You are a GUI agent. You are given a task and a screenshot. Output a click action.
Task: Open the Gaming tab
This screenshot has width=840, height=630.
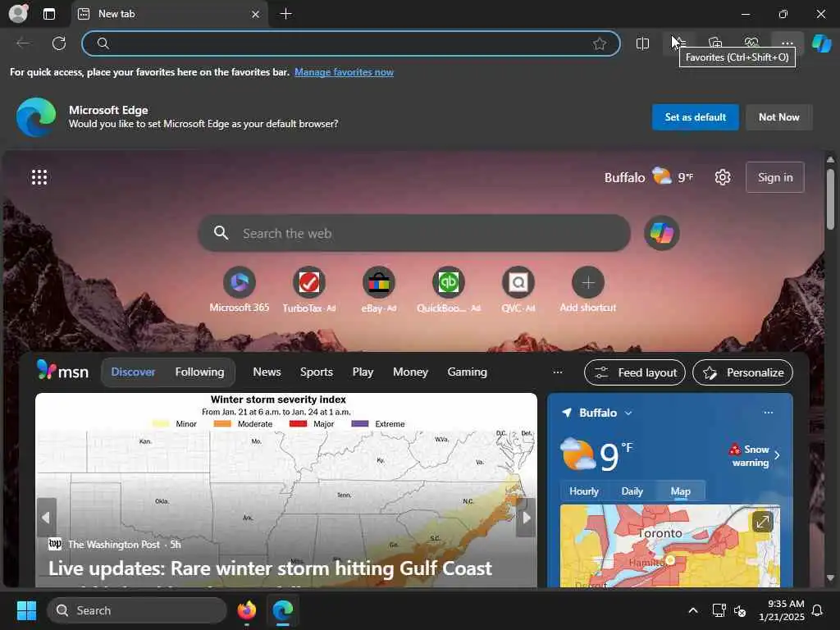(x=467, y=372)
